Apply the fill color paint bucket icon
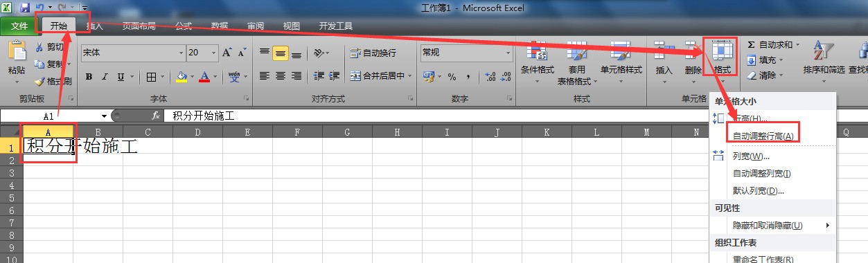 pos(181,77)
